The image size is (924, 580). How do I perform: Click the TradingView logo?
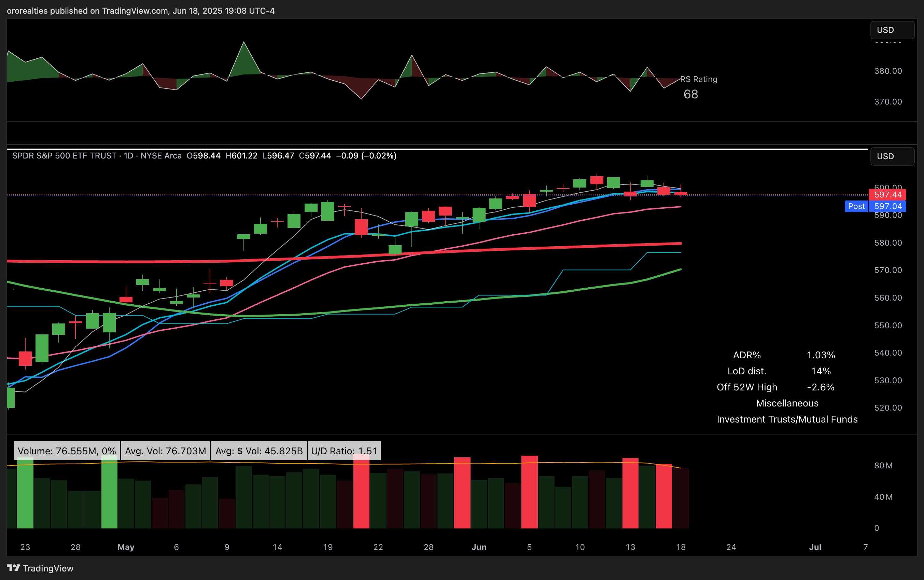point(40,568)
